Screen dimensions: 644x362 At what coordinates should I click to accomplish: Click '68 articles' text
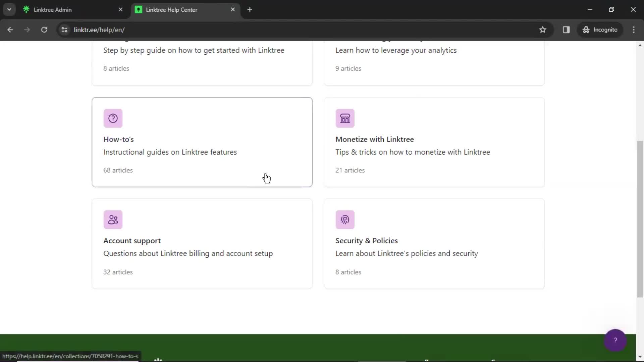(x=118, y=170)
